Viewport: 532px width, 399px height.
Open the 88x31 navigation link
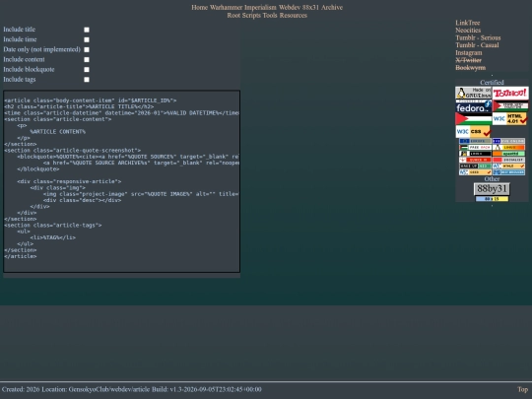coord(310,8)
